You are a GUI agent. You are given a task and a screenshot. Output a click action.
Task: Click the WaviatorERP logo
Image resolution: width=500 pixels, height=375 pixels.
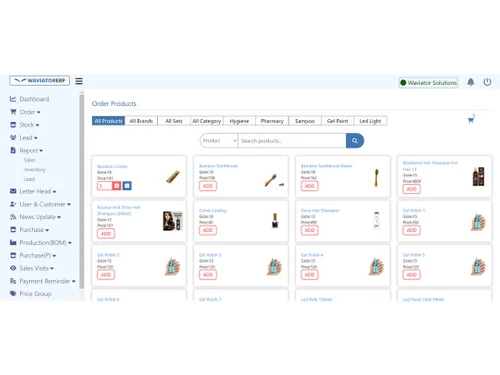(x=40, y=81)
